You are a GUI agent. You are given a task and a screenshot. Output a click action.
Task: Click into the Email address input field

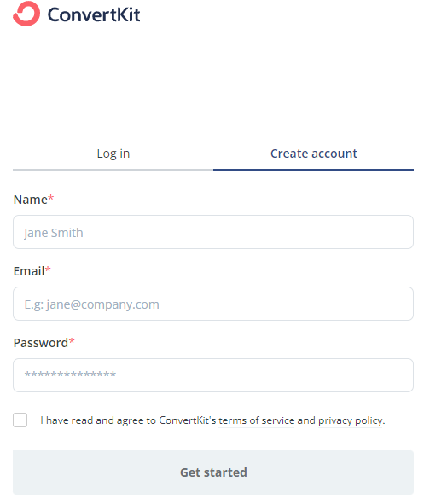pos(213,304)
